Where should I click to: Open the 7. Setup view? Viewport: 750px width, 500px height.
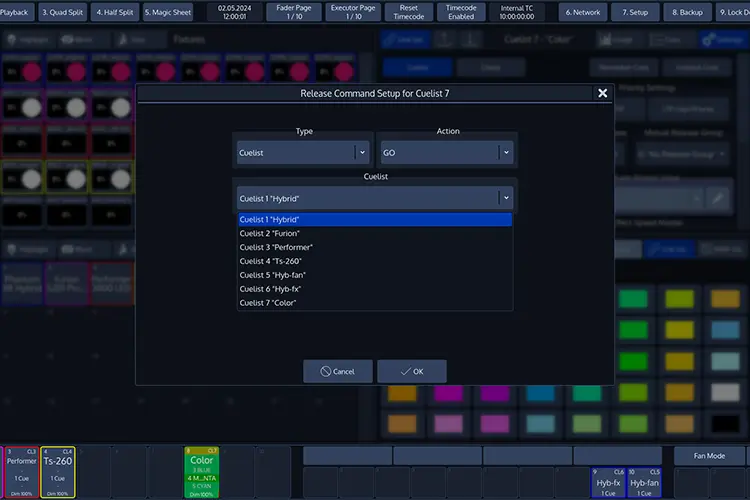[x=635, y=12]
